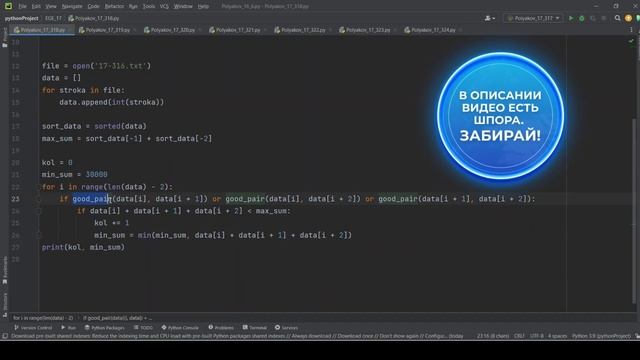
Task: Open the Run tool window at the bottom
Action: click(x=68, y=328)
